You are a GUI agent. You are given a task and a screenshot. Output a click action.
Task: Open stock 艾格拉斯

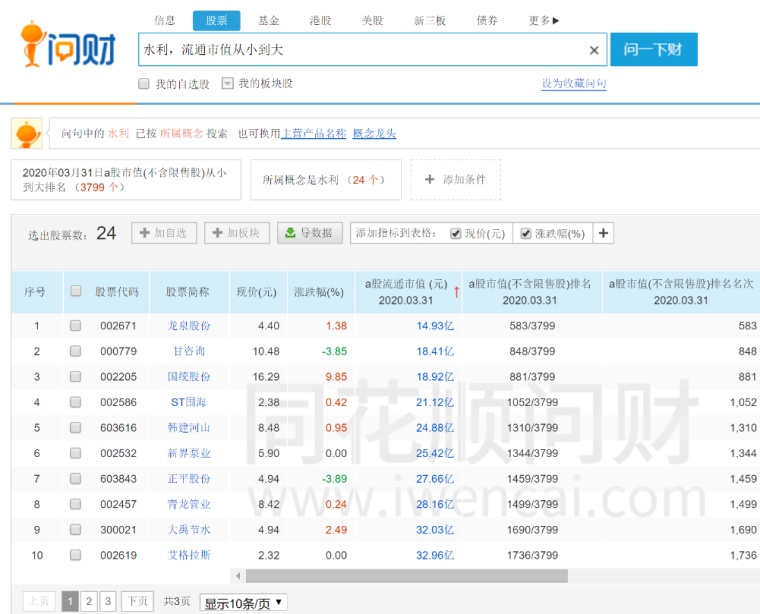point(189,555)
